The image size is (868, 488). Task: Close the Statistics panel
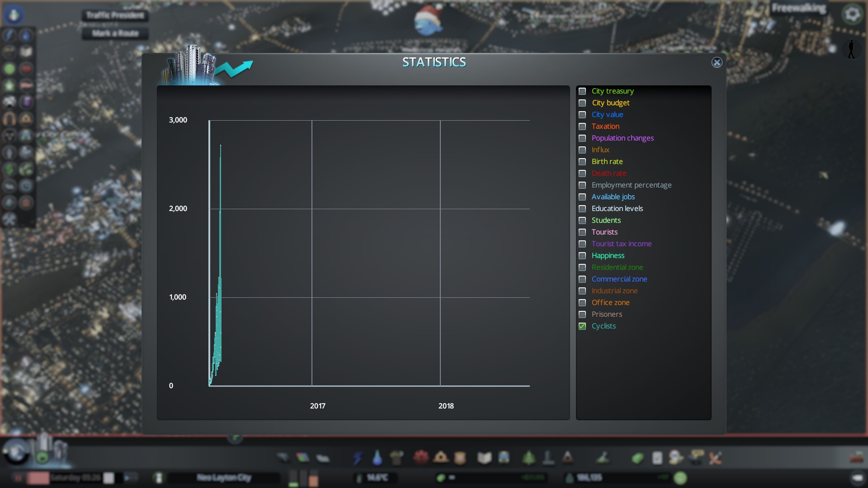click(x=717, y=62)
